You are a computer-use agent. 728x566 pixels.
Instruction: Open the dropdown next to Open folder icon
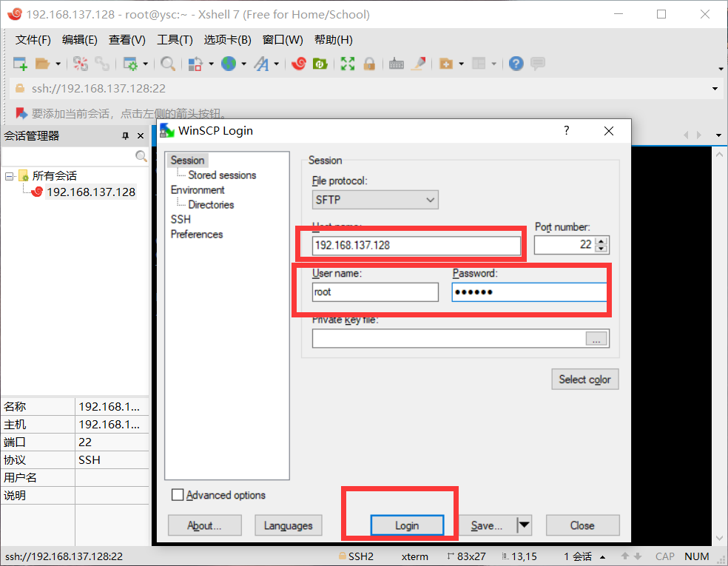coord(58,64)
